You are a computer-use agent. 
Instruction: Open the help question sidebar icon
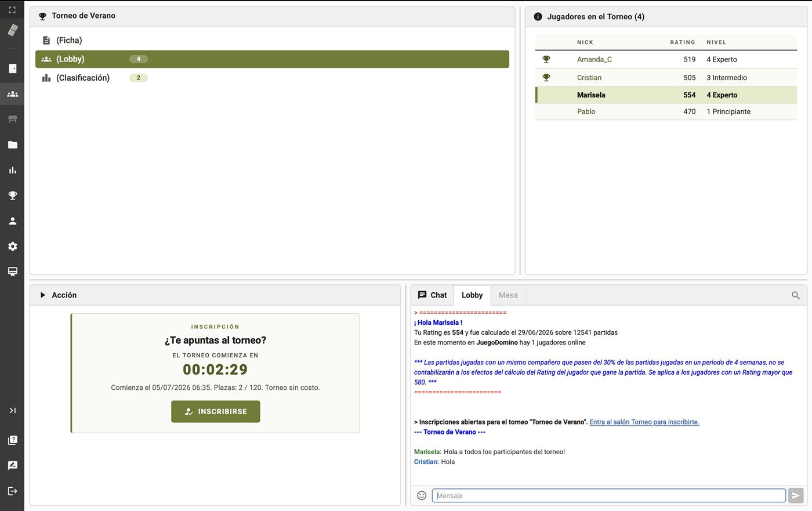(12, 440)
